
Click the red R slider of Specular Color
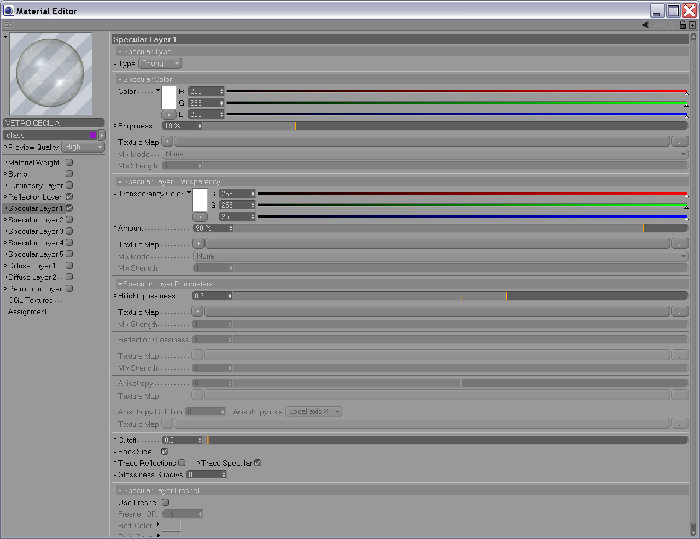click(457, 91)
